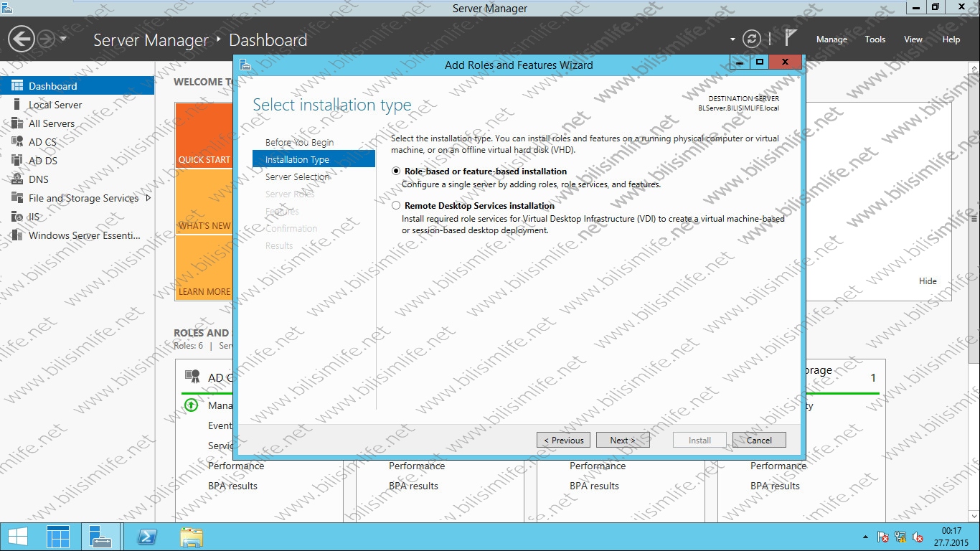
Task: Click the Dashboard icon in the sidebar
Action: [x=17, y=85]
